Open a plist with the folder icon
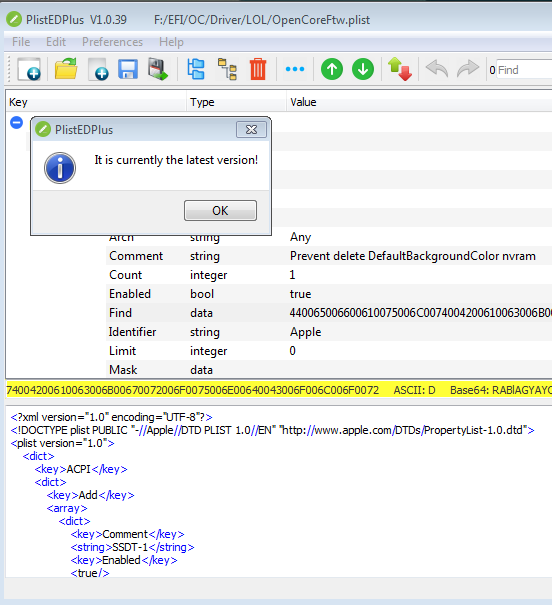552x605 pixels. (66, 69)
